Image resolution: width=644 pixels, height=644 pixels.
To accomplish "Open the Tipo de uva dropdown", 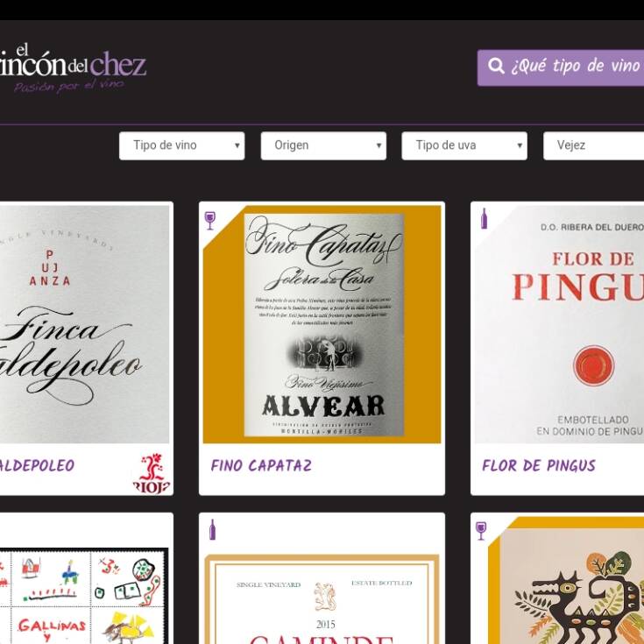I will [464, 145].
